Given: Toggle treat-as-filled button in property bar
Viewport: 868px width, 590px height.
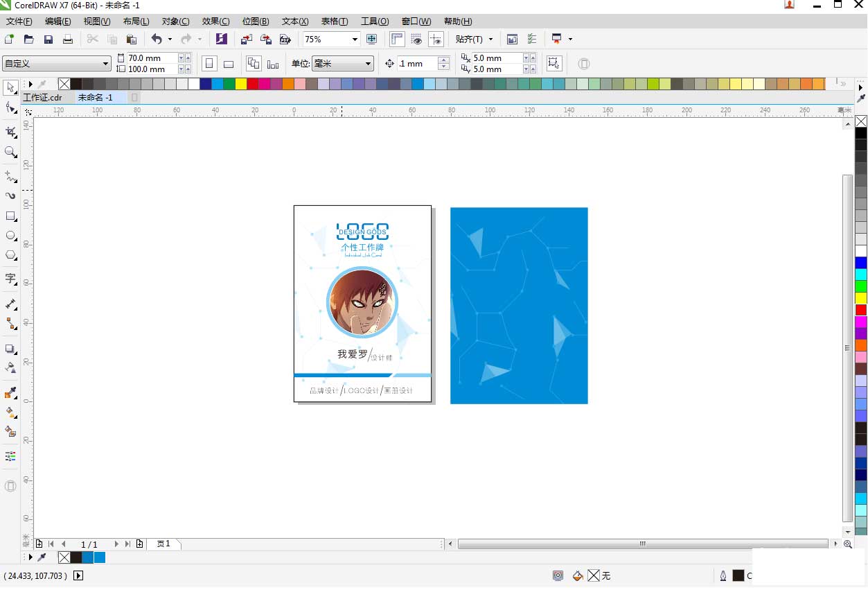Looking at the screenshot, I should [x=553, y=64].
